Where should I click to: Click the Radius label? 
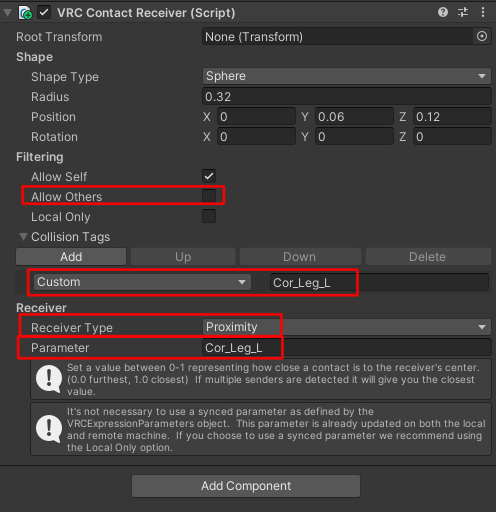50,97
